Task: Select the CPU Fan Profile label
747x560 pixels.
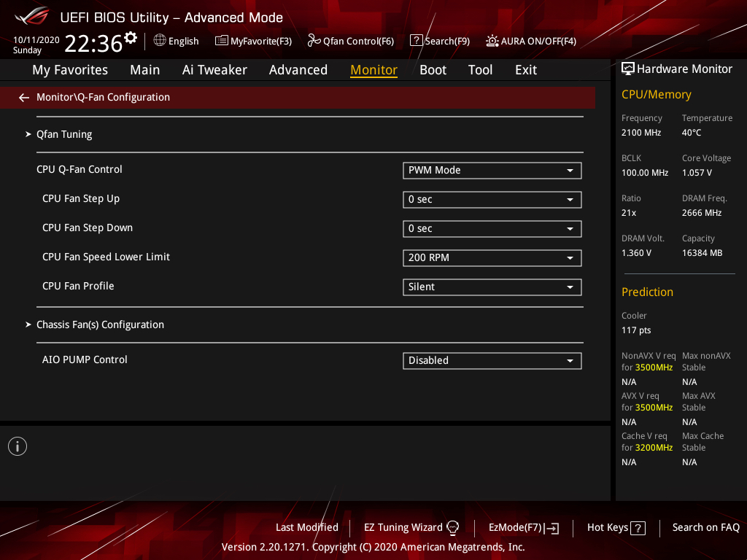Action: [78, 286]
